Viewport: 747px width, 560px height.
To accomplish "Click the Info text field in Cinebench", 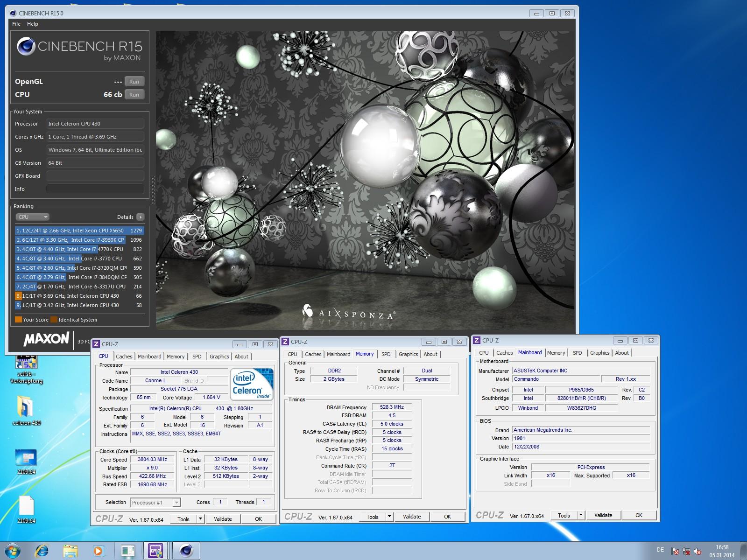I will (x=95, y=189).
